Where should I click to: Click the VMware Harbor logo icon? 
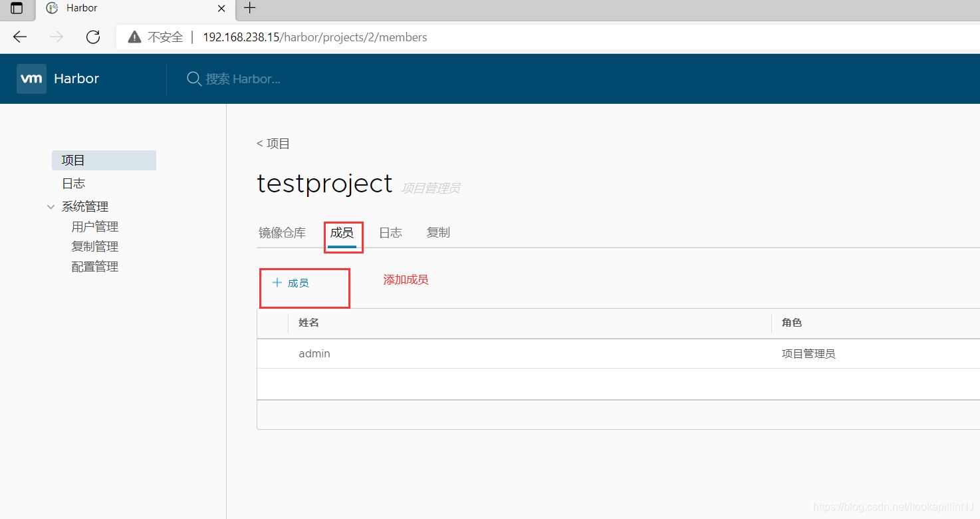coord(31,79)
